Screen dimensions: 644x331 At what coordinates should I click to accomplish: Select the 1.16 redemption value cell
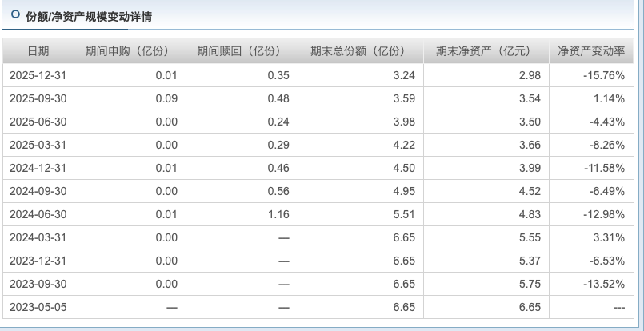tap(278, 214)
